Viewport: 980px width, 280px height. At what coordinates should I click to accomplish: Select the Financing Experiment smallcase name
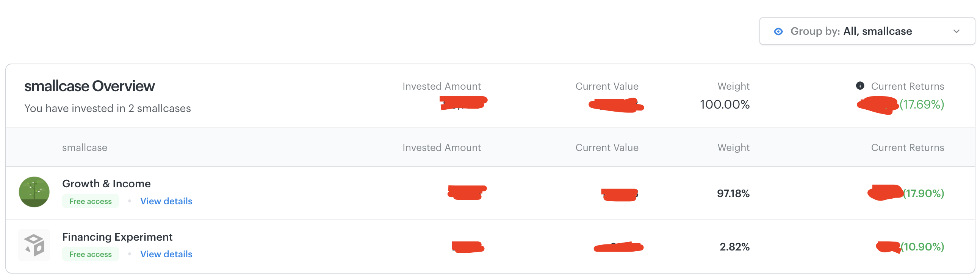[117, 237]
